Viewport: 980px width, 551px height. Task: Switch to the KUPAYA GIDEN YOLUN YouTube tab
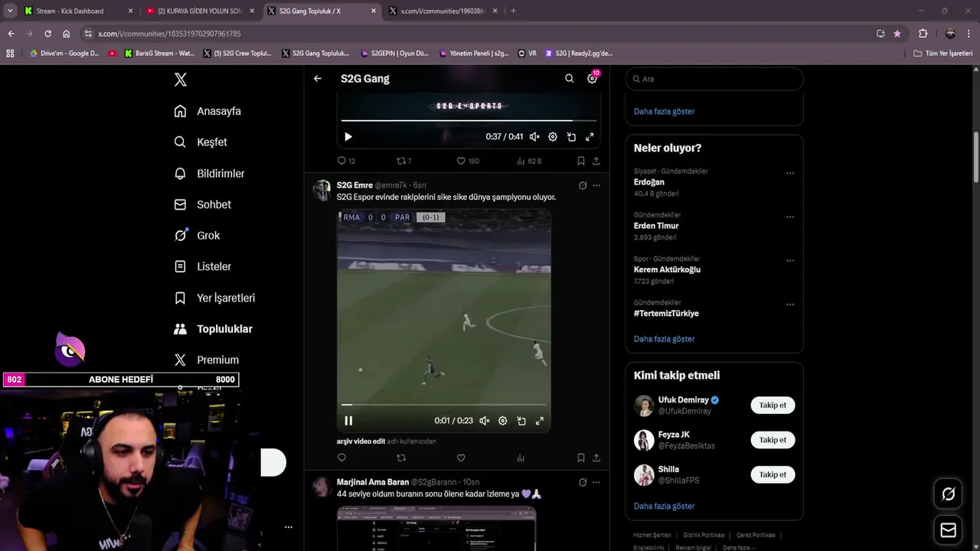click(200, 11)
